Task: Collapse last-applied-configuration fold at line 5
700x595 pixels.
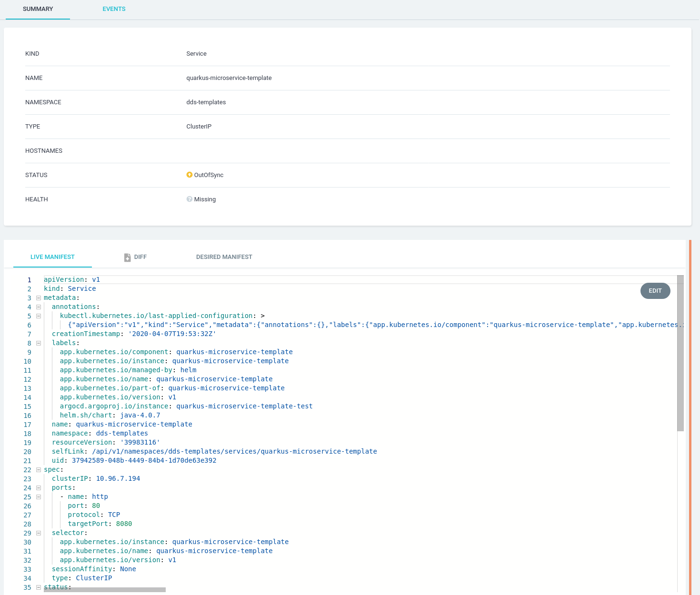Action: tap(39, 316)
